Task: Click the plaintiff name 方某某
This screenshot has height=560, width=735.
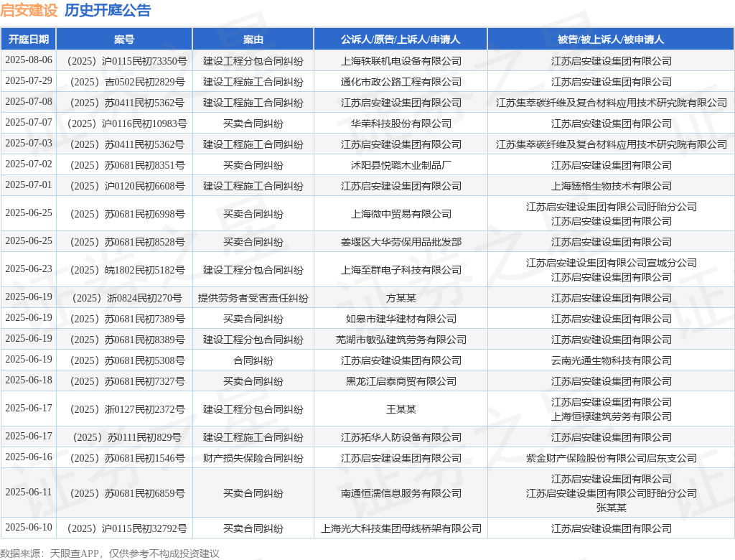Action: coord(401,298)
